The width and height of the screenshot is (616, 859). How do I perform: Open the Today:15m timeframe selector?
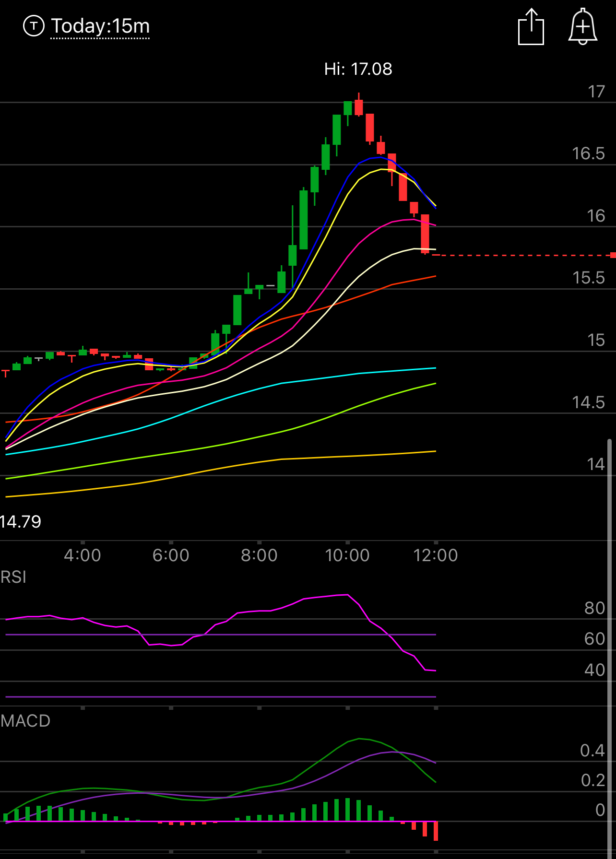100,26
